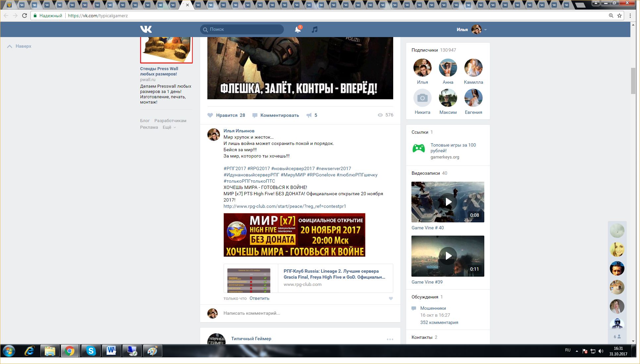
Task: Play the Game Vine #39 video
Action: point(448,256)
